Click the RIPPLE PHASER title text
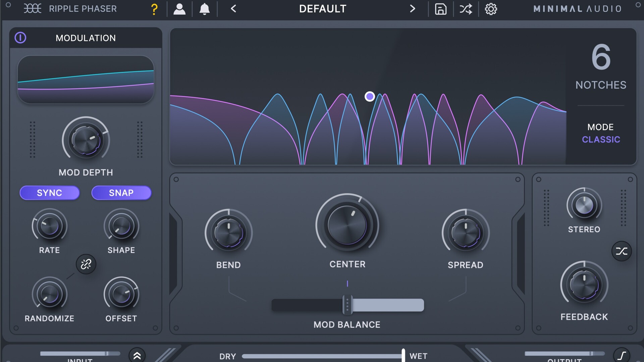 coord(83,9)
